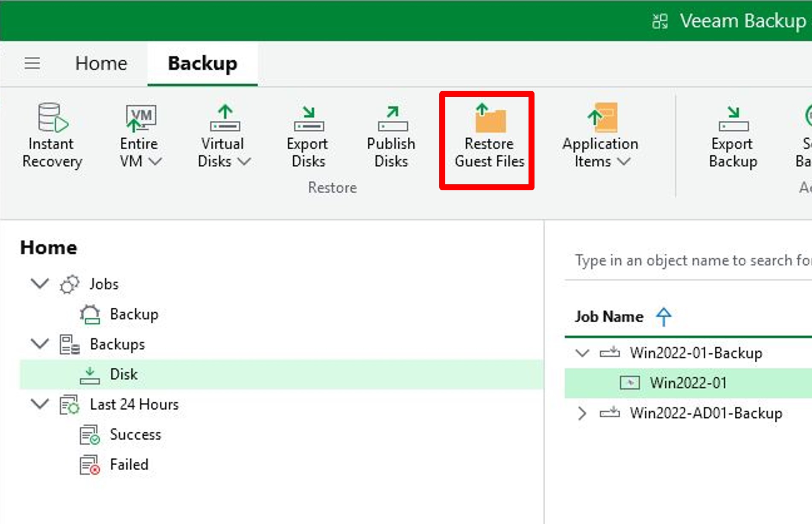Open the Success sessions node
This screenshot has height=524, width=812.
[135, 434]
